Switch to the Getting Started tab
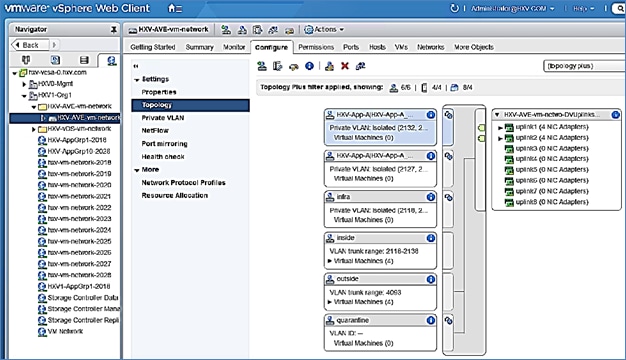Viewport: 626px width, 360px height. click(153, 47)
